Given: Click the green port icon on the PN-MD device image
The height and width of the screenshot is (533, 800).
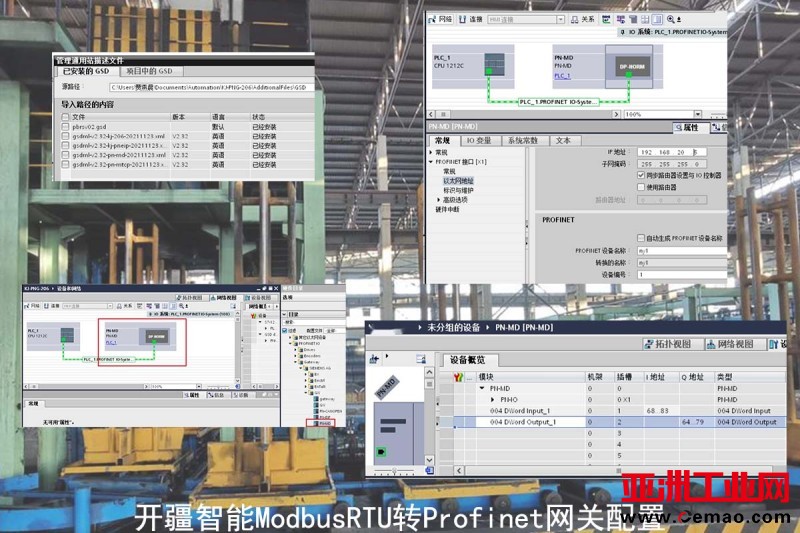Looking at the screenshot, I should coord(381,452).
